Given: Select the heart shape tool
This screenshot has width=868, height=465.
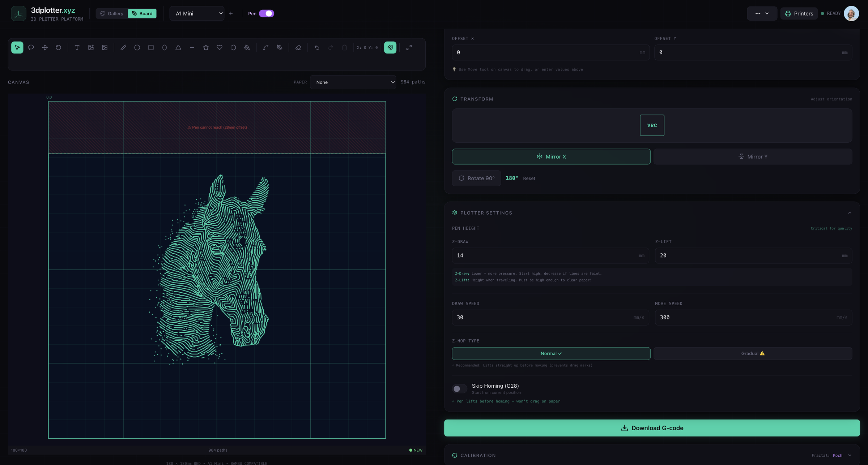Looking at the screenshot, I should [220, 48].
